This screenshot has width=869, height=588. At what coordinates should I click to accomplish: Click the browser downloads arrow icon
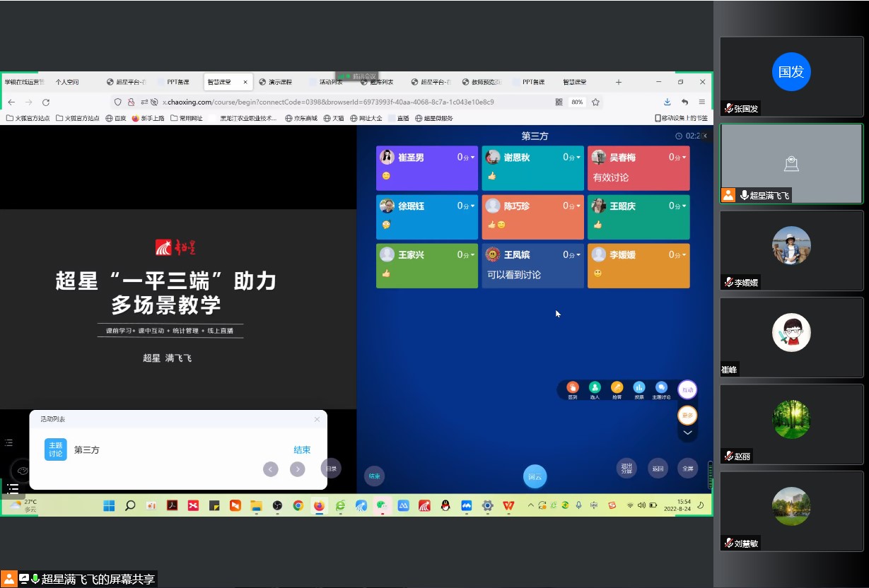667,102
